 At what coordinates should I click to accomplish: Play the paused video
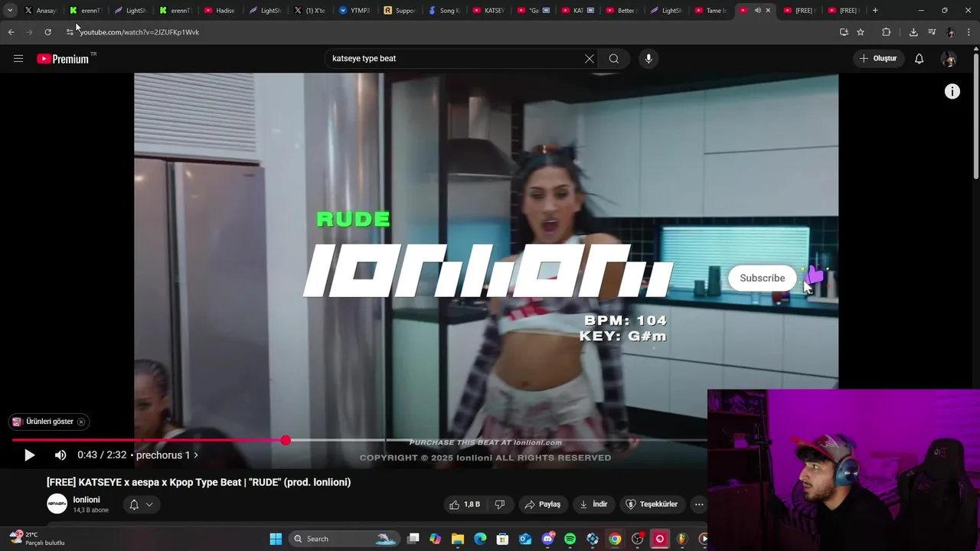(29, 455)
